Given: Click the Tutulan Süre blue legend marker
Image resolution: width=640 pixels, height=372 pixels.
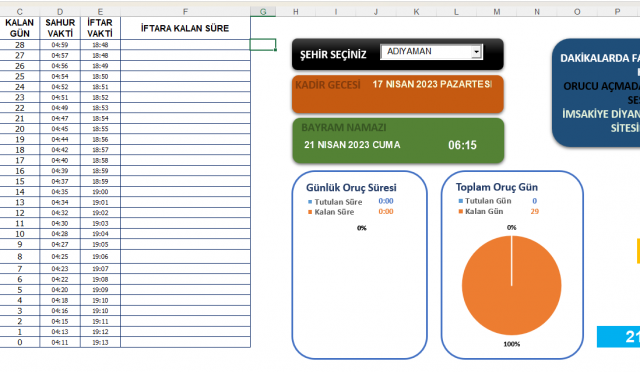Looking at the screenshot, I should point(310,202).
